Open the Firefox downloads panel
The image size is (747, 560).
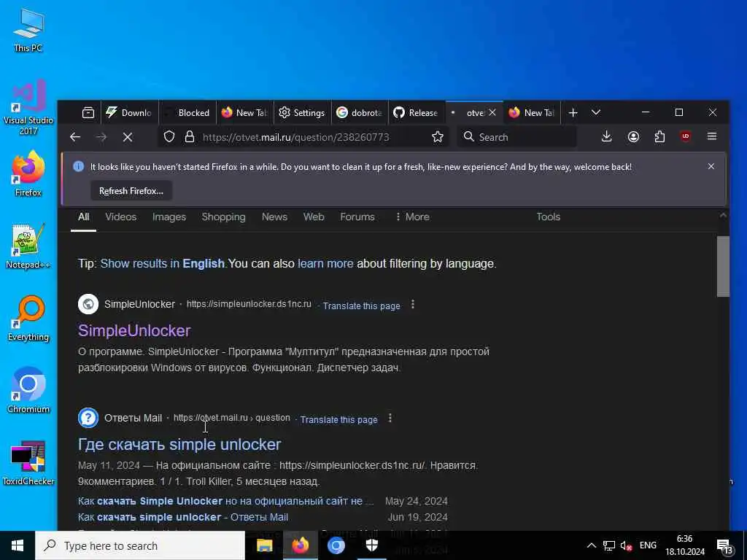(x=606, y=136)
